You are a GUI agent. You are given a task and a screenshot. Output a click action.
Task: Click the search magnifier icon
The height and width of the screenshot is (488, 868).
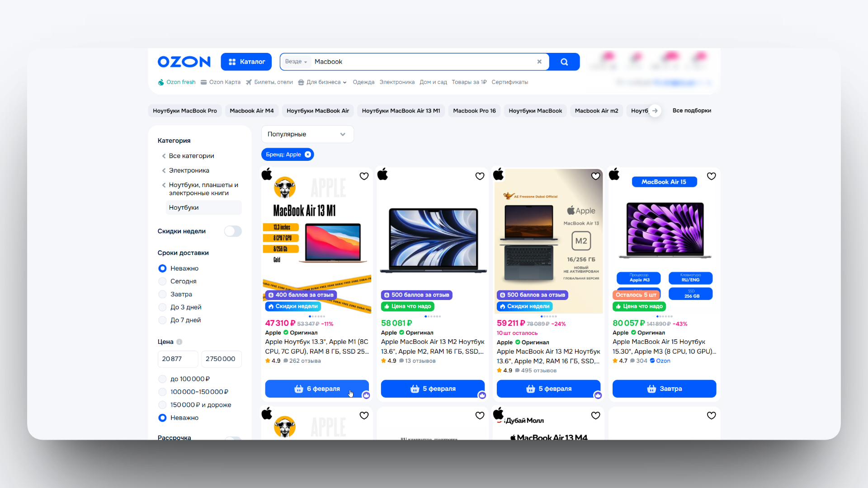point(564,61)
